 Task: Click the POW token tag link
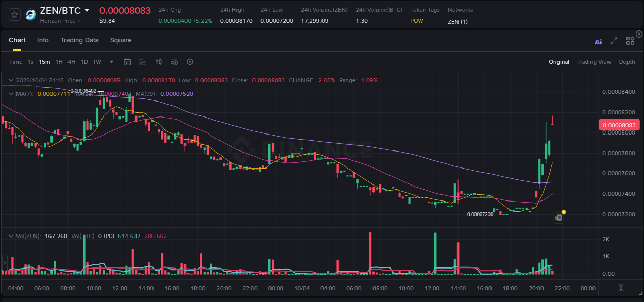click(417, 21)
